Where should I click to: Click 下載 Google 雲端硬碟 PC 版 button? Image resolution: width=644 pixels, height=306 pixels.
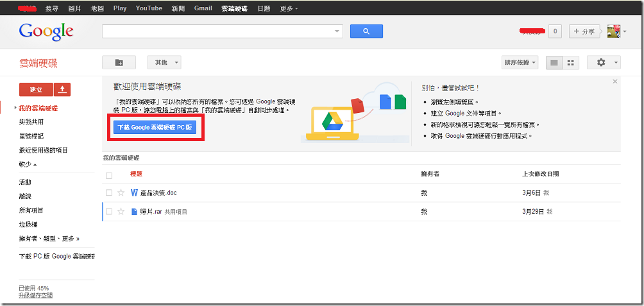(155, 128)
